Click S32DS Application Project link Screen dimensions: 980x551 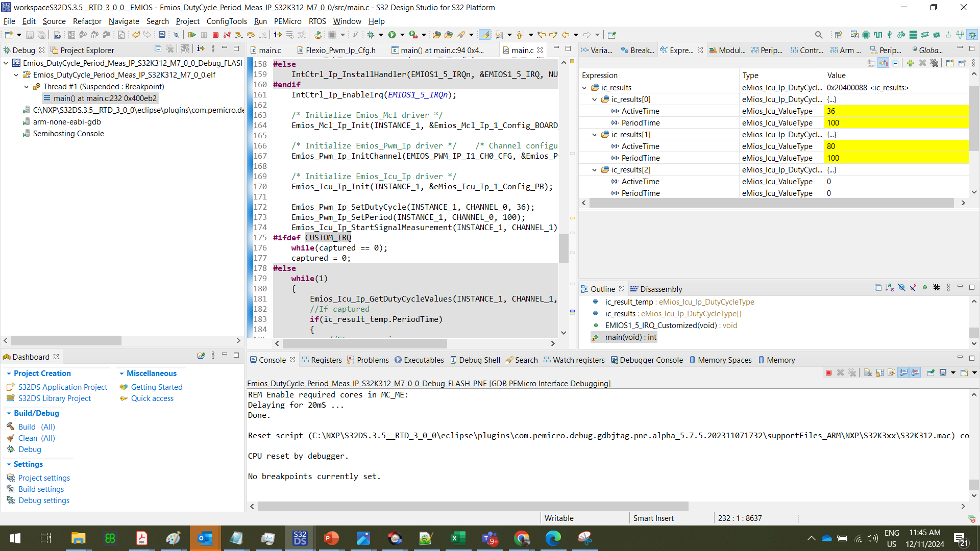(x=63, y=387)
